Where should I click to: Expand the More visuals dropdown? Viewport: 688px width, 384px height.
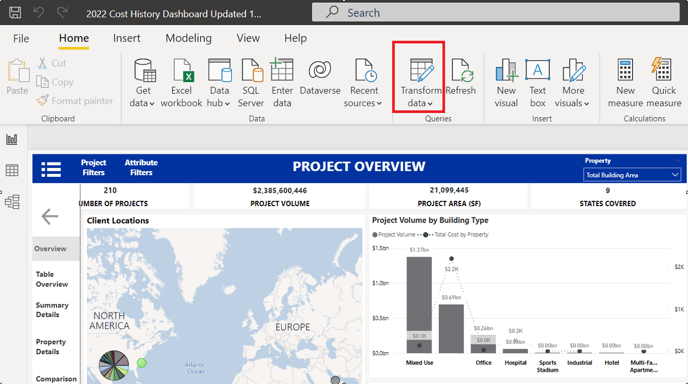572,83
